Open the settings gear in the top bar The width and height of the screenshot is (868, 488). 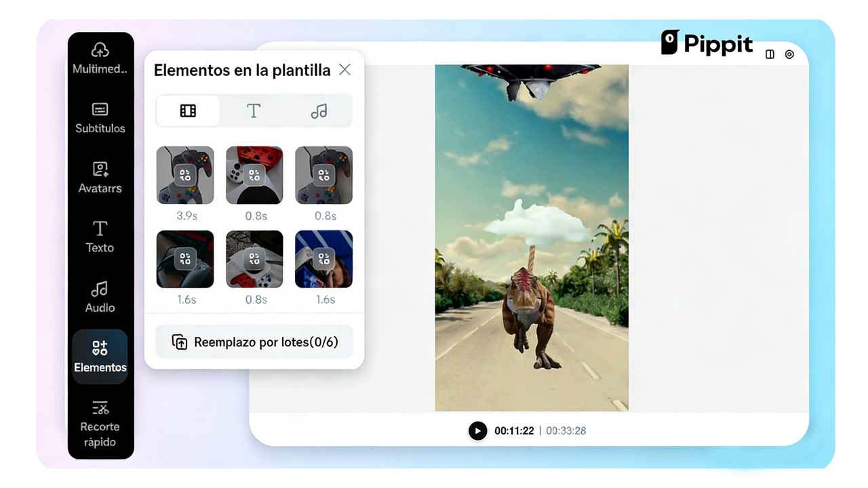tap(789, 54)
